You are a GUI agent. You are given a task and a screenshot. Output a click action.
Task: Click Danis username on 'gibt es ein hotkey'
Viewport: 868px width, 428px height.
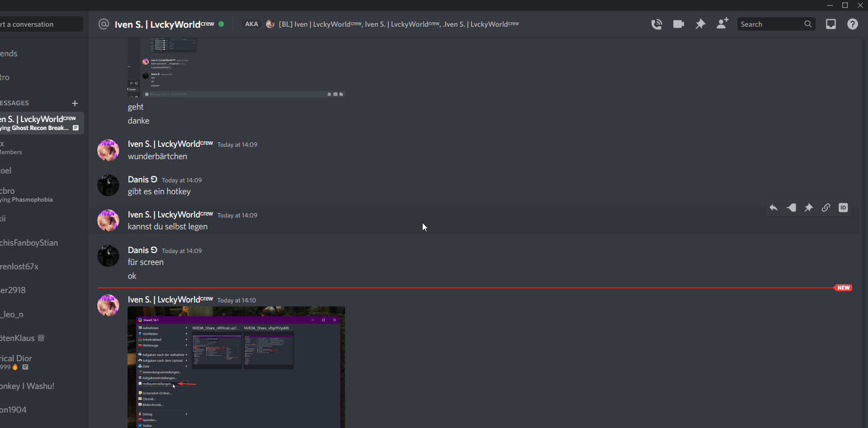pyautogui.click(x=138, y=179)
